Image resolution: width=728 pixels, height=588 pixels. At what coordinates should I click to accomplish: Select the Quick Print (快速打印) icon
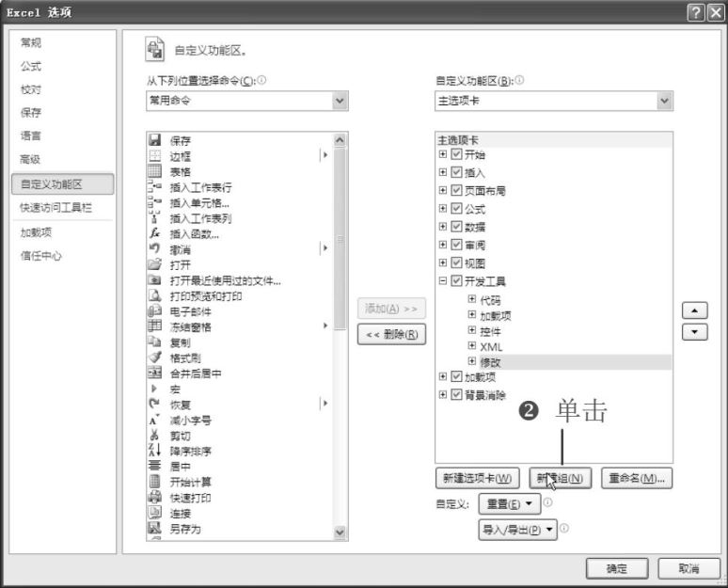pos(154,497)
